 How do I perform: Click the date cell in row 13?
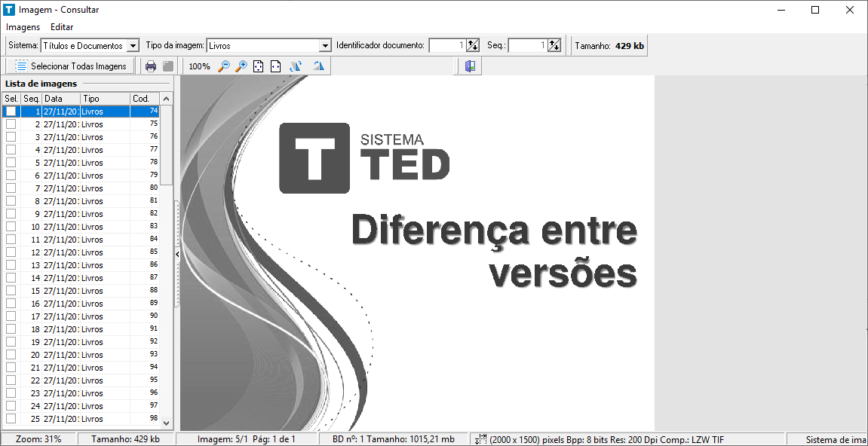[61, 265]
